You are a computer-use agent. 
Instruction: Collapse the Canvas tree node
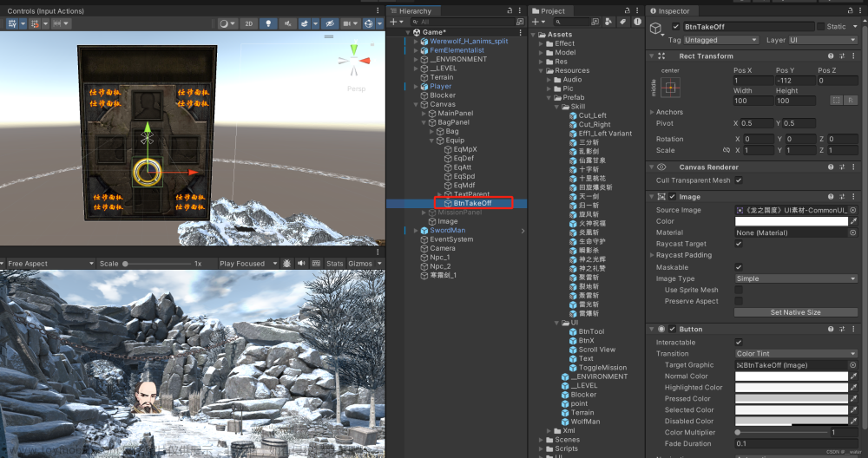coord(416,104)
